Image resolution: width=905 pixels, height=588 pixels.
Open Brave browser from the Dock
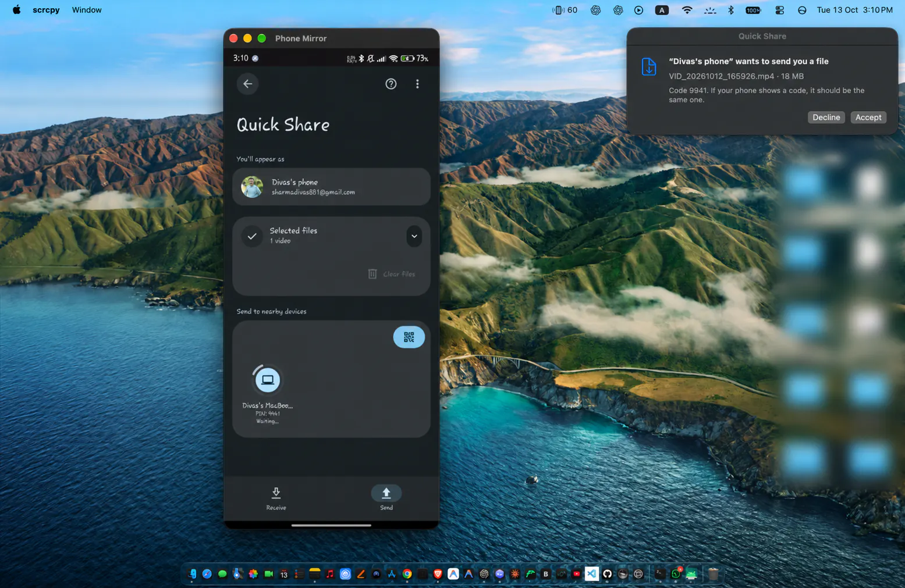pyautogui.click(x=438, y=574)
